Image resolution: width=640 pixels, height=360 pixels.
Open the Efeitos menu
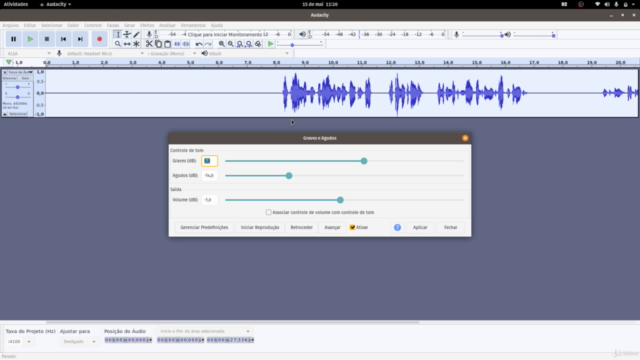pos(147,25)
